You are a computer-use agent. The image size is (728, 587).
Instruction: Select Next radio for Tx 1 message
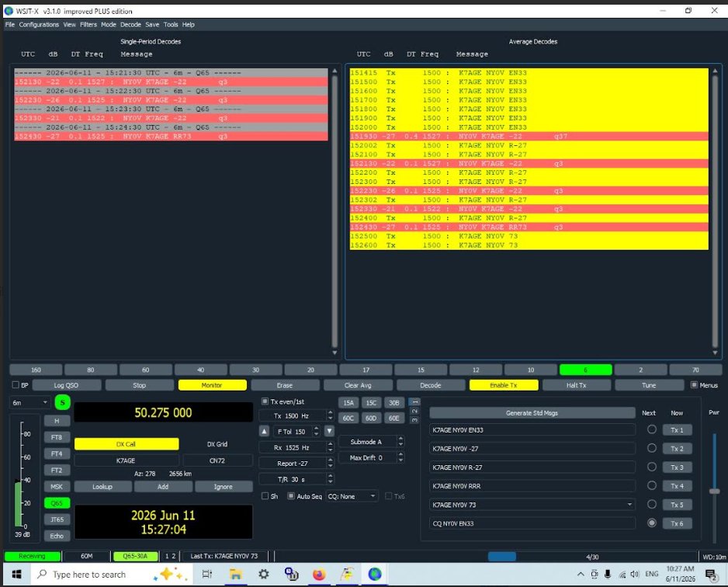click(652, 429)
